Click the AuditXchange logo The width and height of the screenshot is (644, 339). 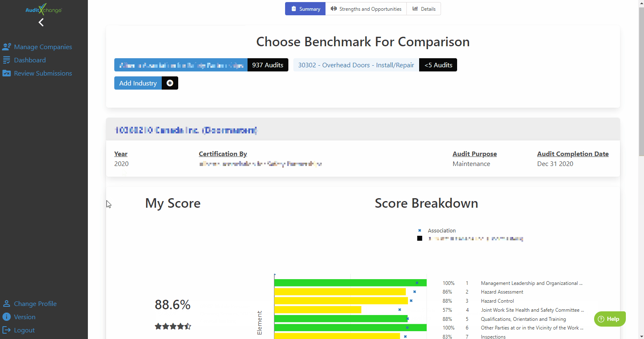43,9
